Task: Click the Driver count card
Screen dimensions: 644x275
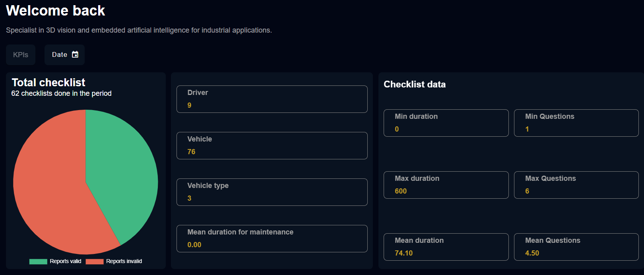Action: click(x=272, y=99)
